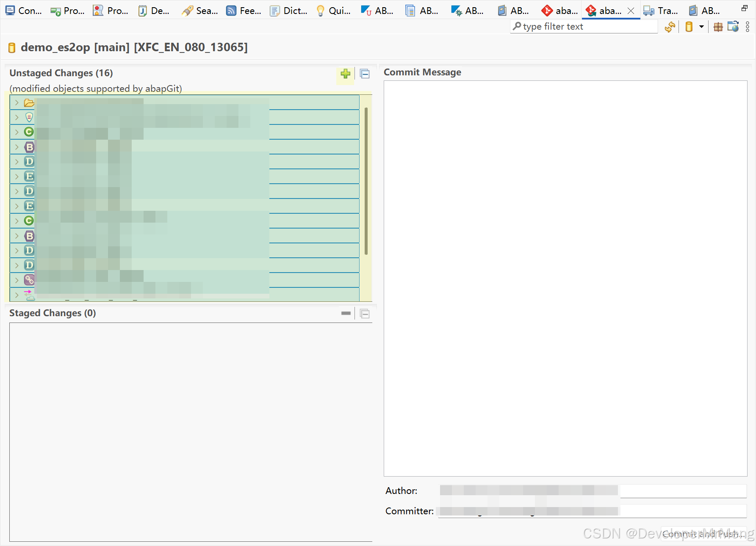Collapse all entries in Staged Changes
Screen dimensions: 756x546
pyautogui.click(x=365, y=314)
